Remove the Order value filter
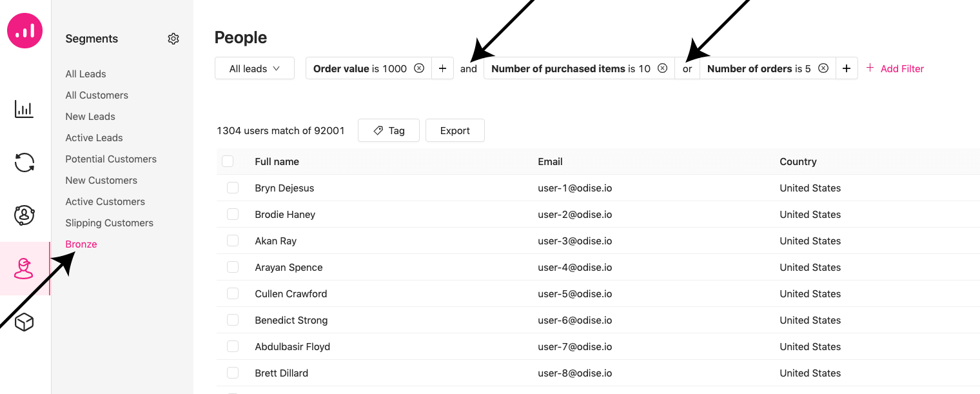 (419, 68)
